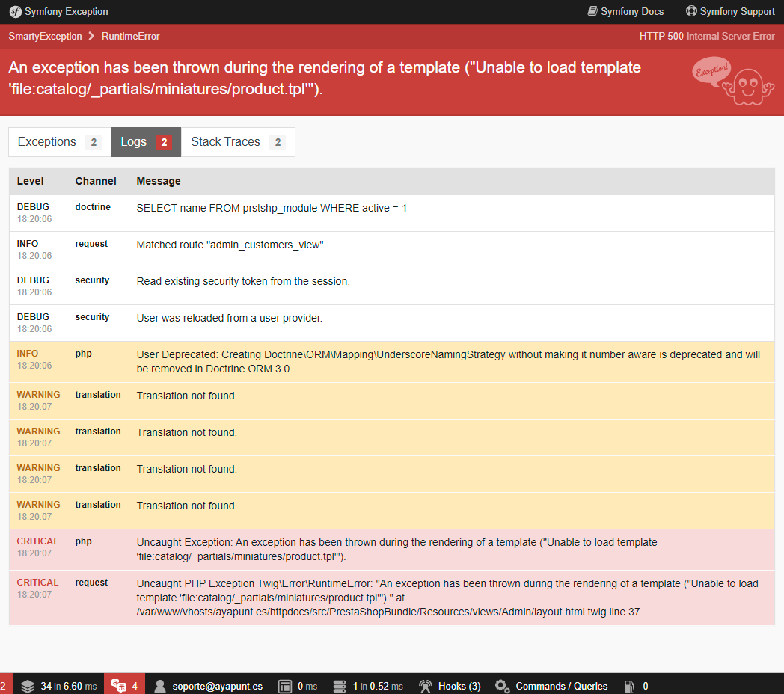Switch to the Stack Traces tab
This screenshot has width=784, height=694.
pos(237,142)
